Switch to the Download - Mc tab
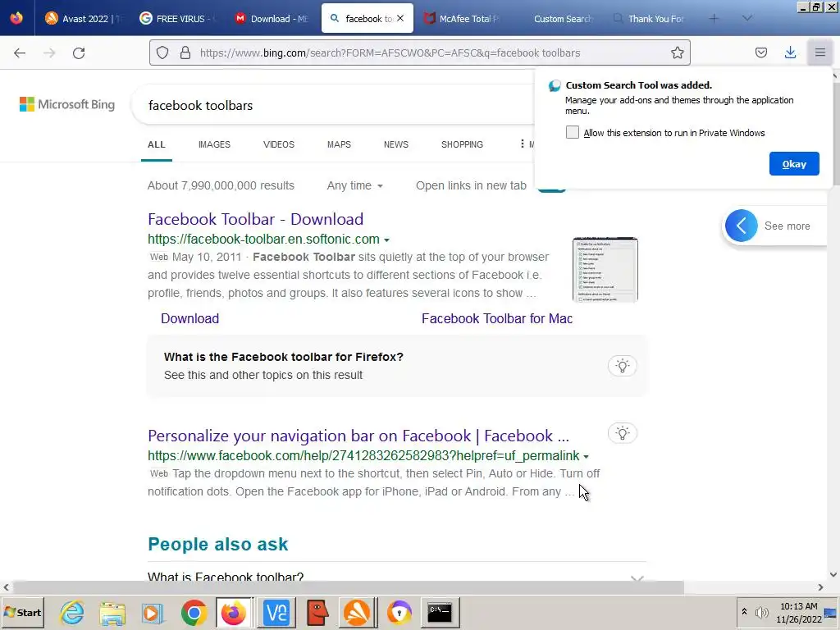This screenshot has width=840, height=630. pos(272,19)
